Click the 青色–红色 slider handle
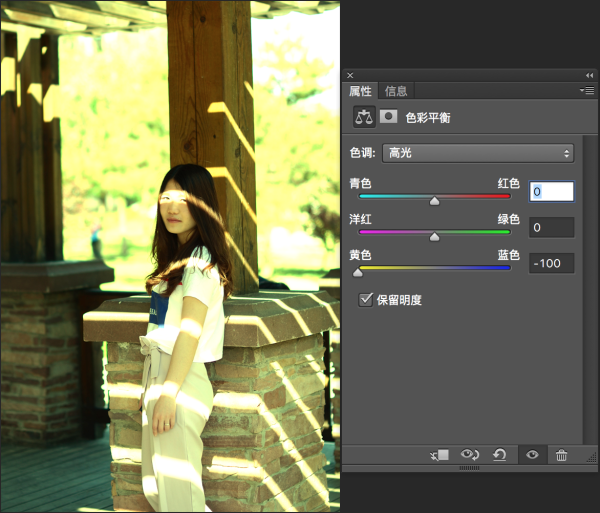Screen dimensions: 600x513 434,201
